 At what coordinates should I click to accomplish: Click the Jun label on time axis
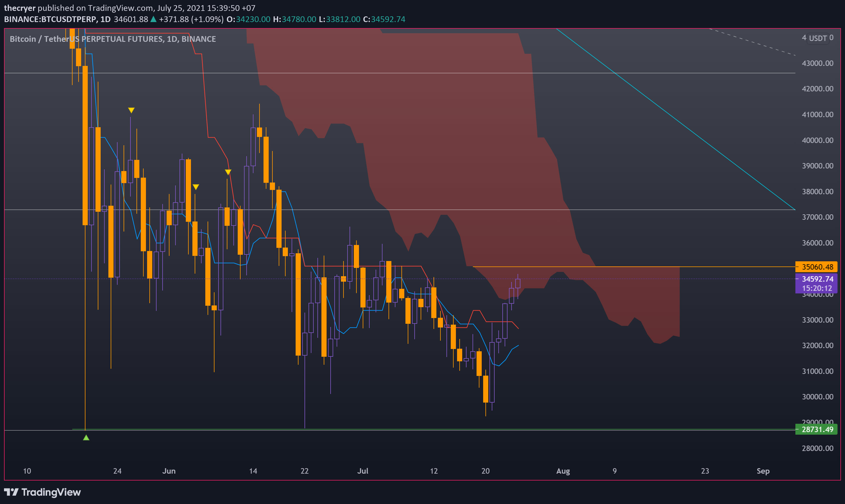pos(169,471)
